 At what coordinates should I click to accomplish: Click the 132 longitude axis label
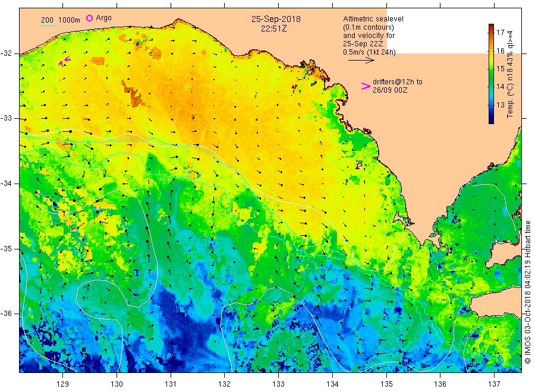tap(225, 384)
